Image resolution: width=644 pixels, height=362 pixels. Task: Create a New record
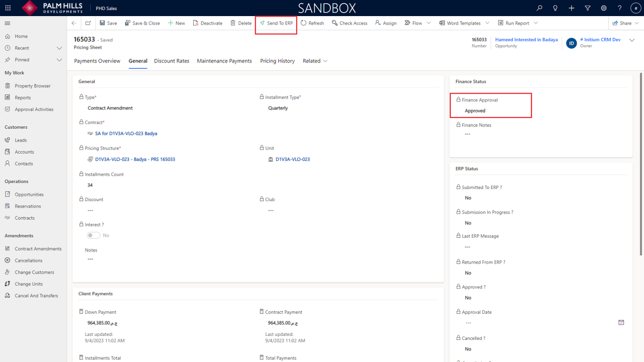click(176, 23)
